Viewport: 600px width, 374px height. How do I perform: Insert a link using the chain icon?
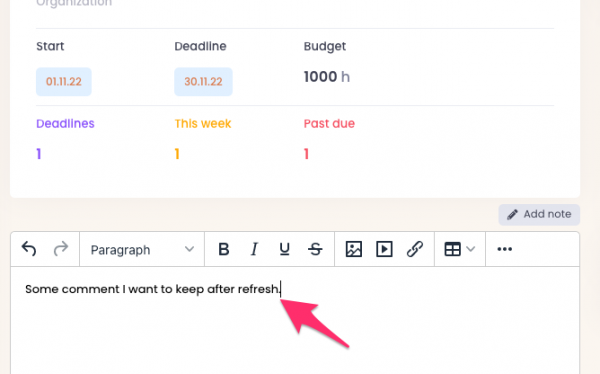(415, 249)
